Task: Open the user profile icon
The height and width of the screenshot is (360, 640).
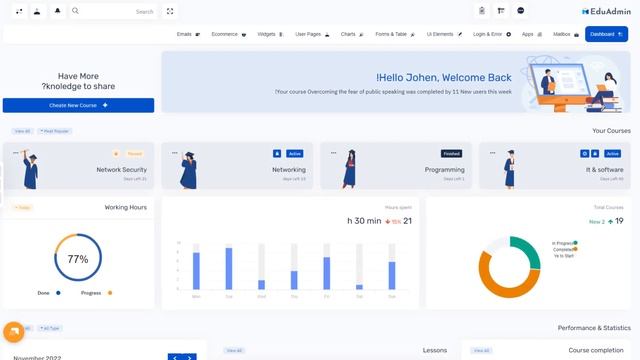Action: click(37, 11)
